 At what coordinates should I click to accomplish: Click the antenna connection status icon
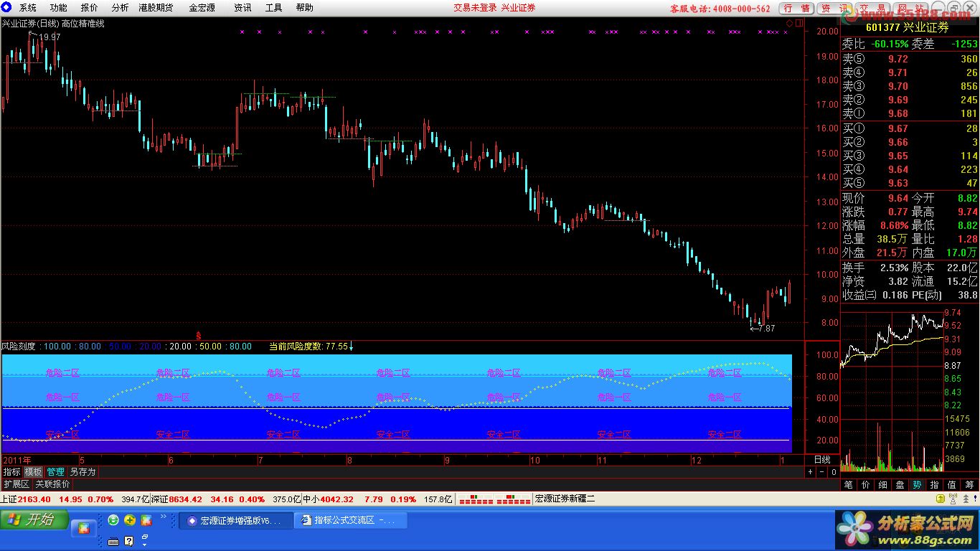tap(953, 499)
